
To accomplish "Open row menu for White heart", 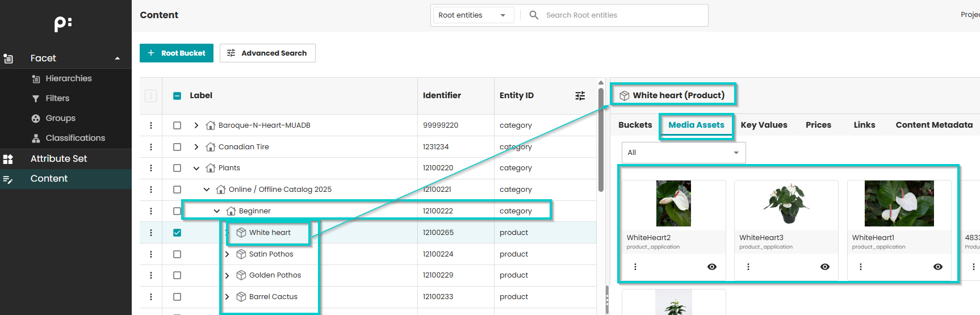I will [x=151, y=233].
